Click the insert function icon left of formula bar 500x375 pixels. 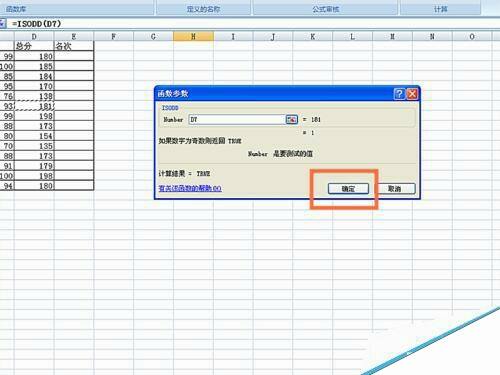(x=3, y=24)
